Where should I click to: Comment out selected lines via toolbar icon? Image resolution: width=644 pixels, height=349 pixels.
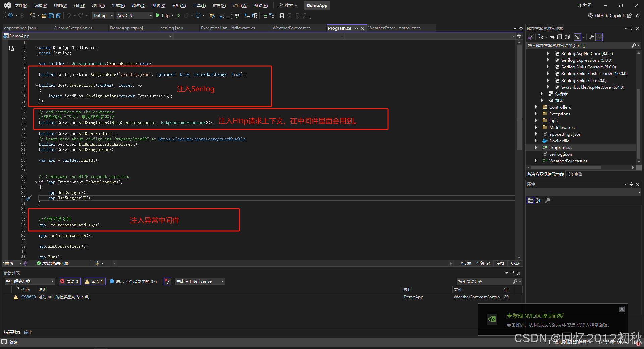pyautogui.click(x=264, y=16)
